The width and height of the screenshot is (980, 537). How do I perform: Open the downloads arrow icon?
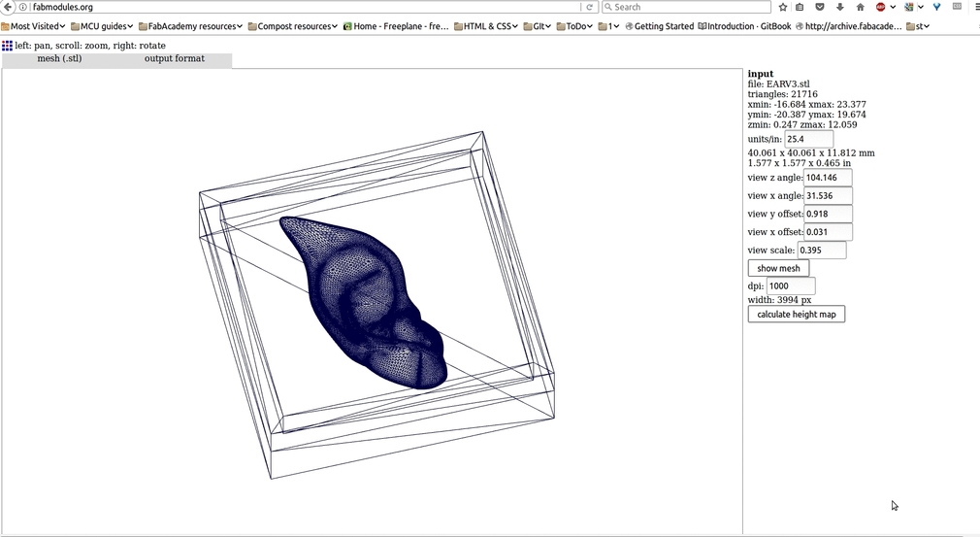[x=840, y=7]
